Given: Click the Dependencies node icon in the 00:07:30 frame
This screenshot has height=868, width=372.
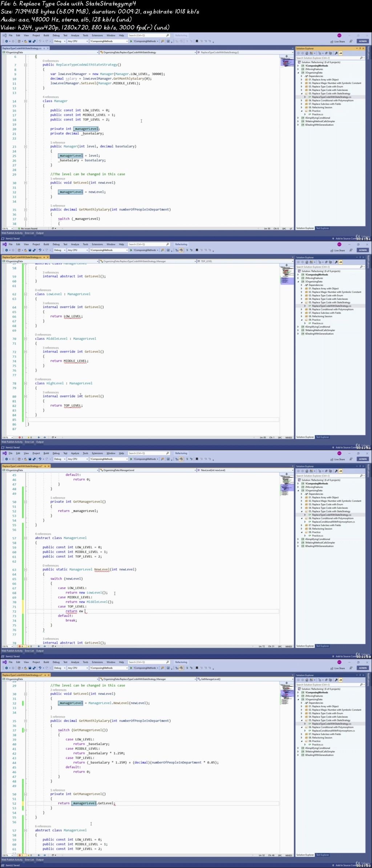Looking at the screenshot, I should click(306, 703).
